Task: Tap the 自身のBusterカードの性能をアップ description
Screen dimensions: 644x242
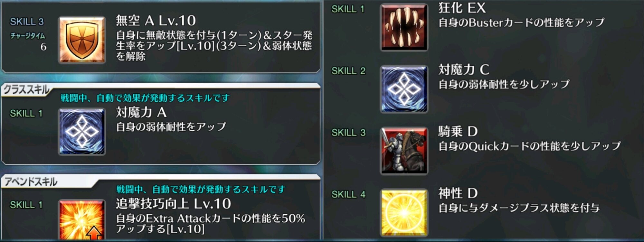Action: [521, 23]
